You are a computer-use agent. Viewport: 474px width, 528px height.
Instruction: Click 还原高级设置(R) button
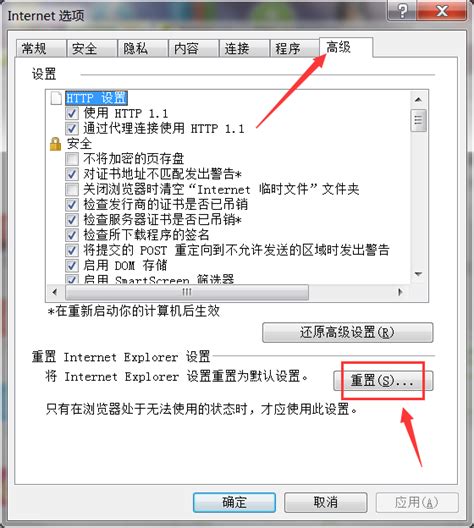(348, 333)
